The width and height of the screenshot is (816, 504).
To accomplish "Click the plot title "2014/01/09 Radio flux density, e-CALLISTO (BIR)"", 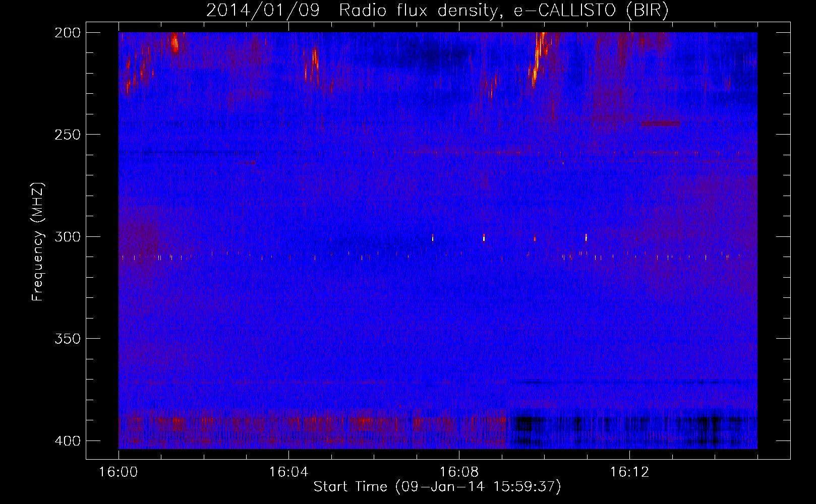I will tap(437, 10).
